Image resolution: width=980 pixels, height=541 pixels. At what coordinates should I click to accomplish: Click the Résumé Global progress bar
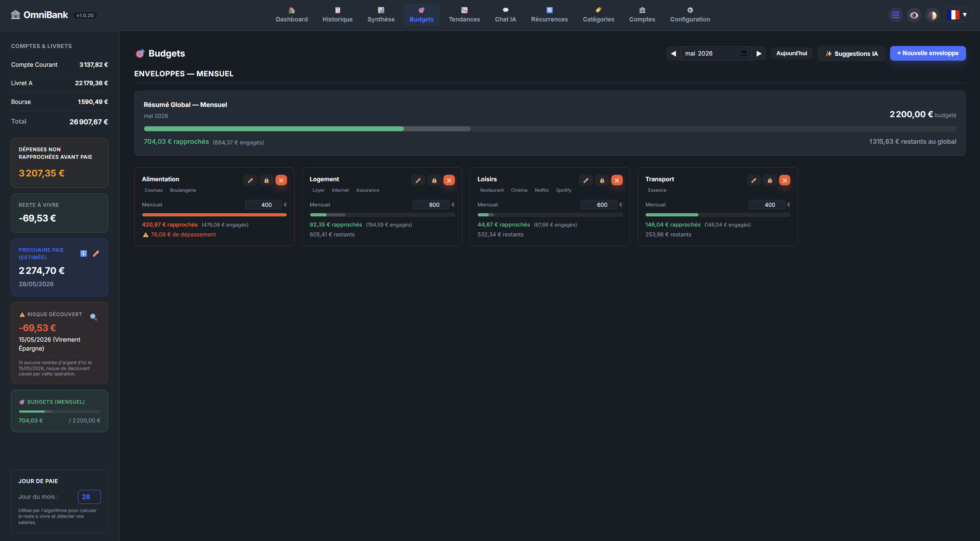(x=550, y=129)
